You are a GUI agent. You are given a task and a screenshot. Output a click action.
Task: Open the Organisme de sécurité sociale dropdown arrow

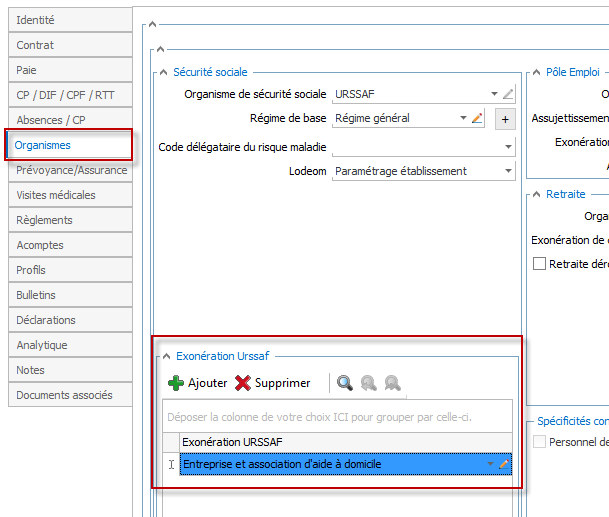point(494,94)
